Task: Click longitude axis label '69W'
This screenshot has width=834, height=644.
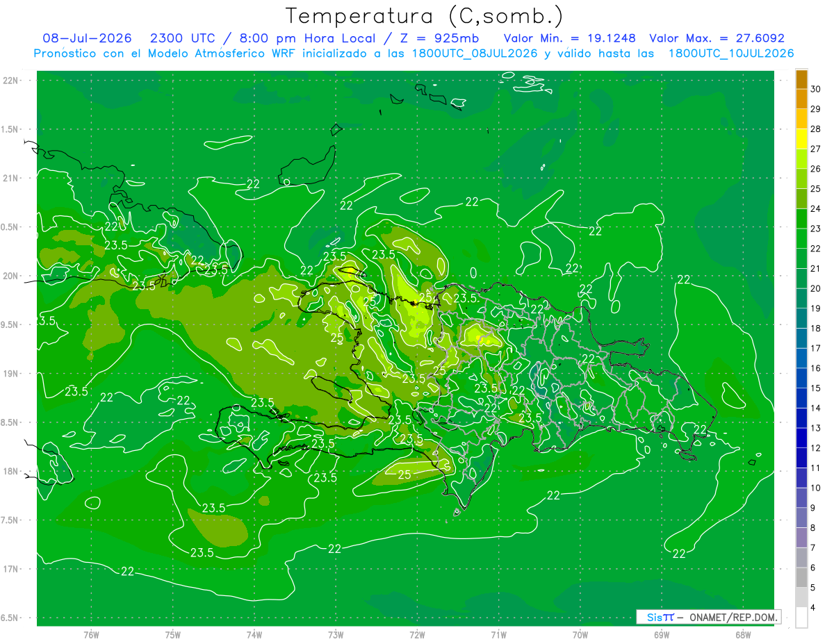Action: [x=662, y=635]
